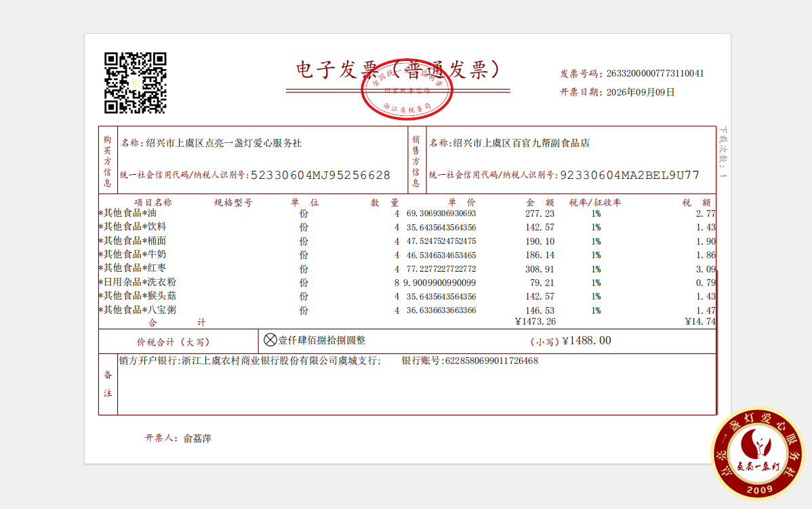The image size is (812, 509).
Task: Click the QR code on the invoice
Action: pyautogui.click(x=135, y=83)
